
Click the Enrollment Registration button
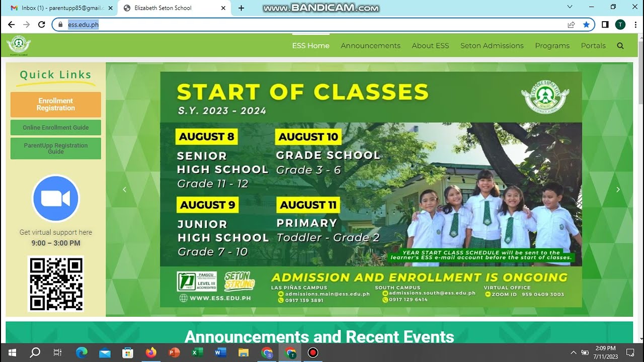56,105
